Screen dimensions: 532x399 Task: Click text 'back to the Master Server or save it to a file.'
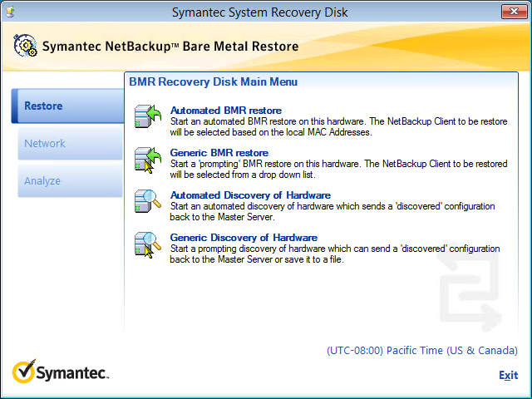257,259
